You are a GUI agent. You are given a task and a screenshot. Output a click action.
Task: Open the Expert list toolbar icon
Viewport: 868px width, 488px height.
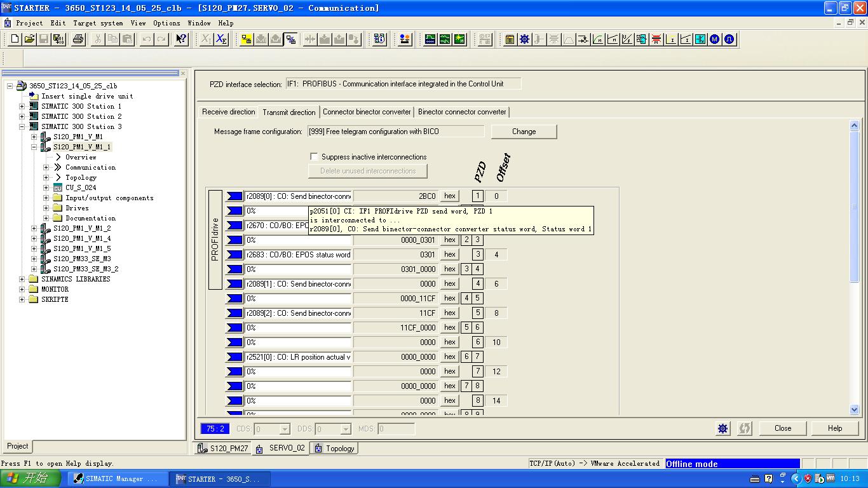[x=510, y=39]
